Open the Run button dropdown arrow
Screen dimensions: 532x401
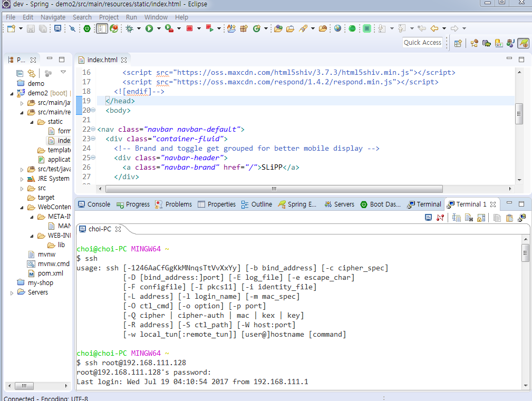[159, 28]
